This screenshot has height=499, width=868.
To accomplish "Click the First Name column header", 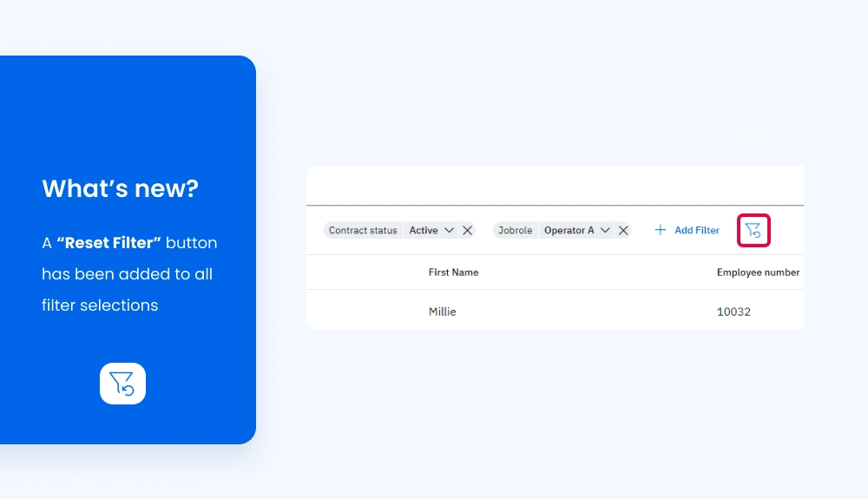I will 453,272.
